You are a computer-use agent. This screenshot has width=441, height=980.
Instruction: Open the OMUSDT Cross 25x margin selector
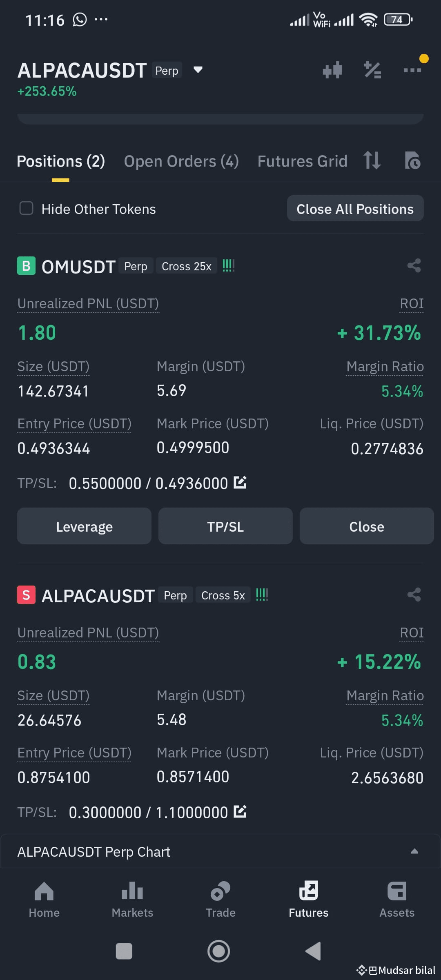[x=187, y=266]
